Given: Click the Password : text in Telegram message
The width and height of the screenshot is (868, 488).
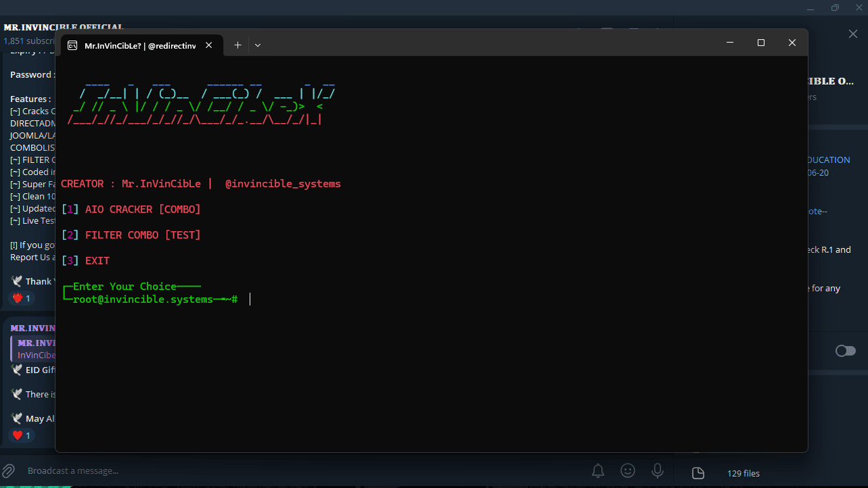Looking at the screenshot, I should [32, 74].
